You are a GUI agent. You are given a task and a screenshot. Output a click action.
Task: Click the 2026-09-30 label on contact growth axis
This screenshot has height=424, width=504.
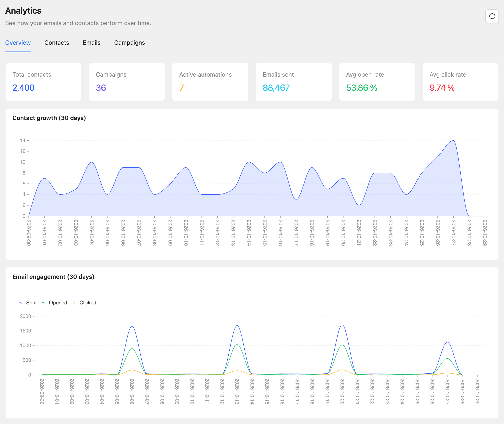pyautogui.click(x=29, y=233)
